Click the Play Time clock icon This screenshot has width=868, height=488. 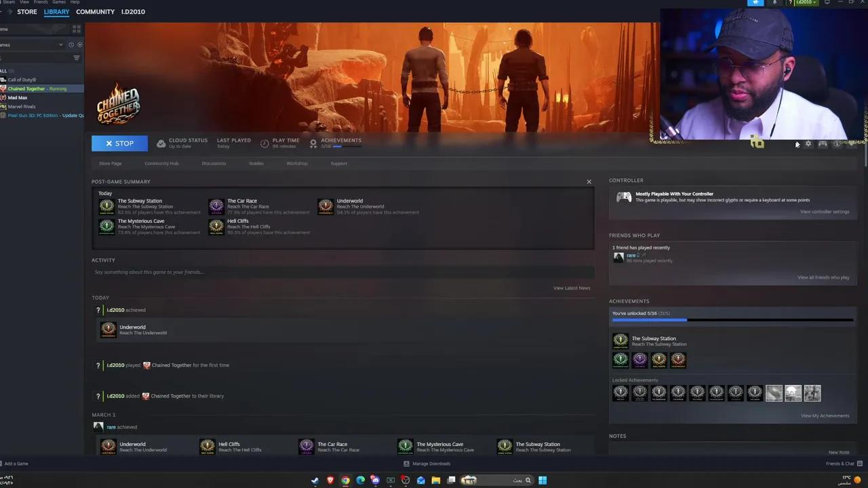264,143
